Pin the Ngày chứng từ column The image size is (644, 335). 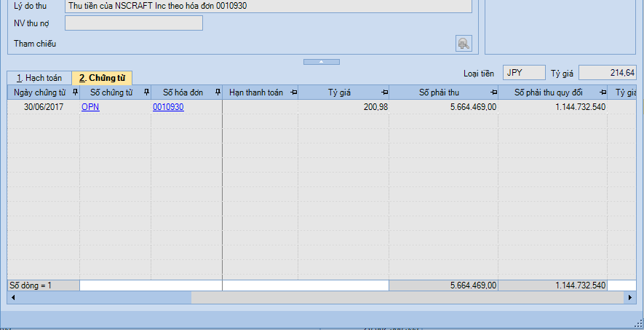(x=75, y=92)
